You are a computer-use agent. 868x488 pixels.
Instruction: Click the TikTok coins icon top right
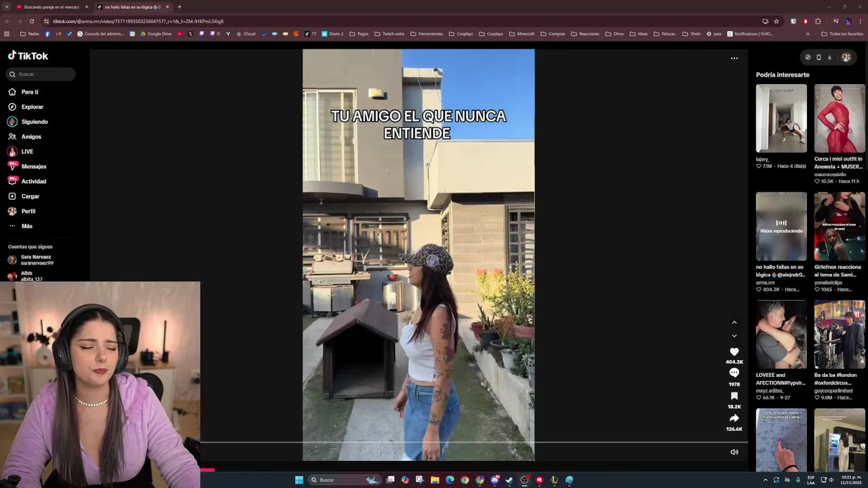click(x=808, y=58)
